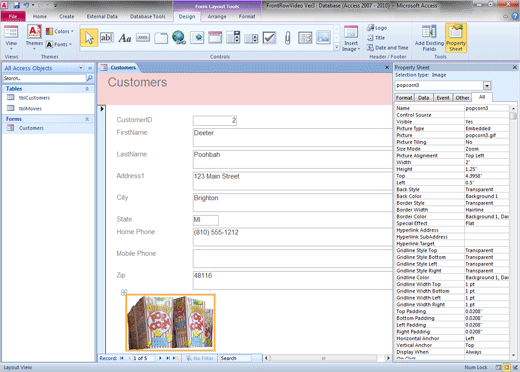Choose the Subform control icon
This screenshot has width=520, height=372.
[305, 38]
